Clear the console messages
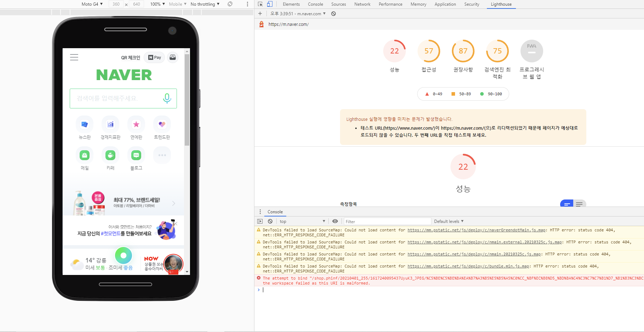This screenshot has height=332, width=644. click(x=270, y=221)
